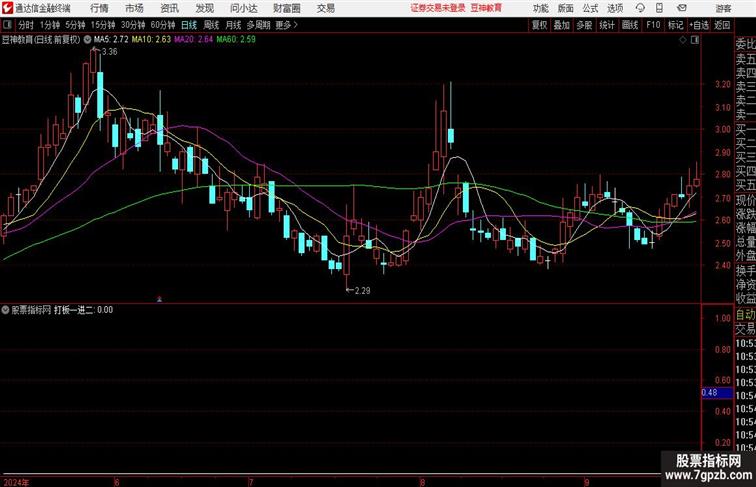
Task: Click the 多股 multi-stock button
Action: pos(584,25)
